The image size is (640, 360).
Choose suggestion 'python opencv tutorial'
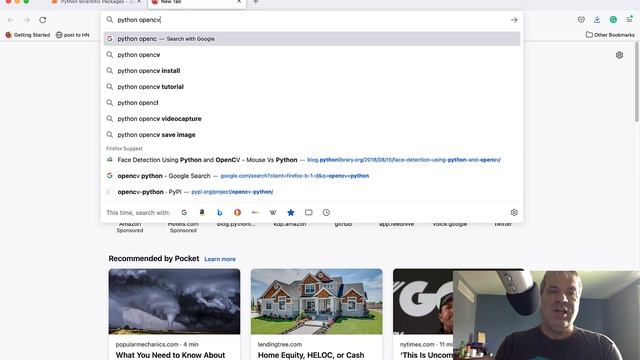[x=312, y=87]
